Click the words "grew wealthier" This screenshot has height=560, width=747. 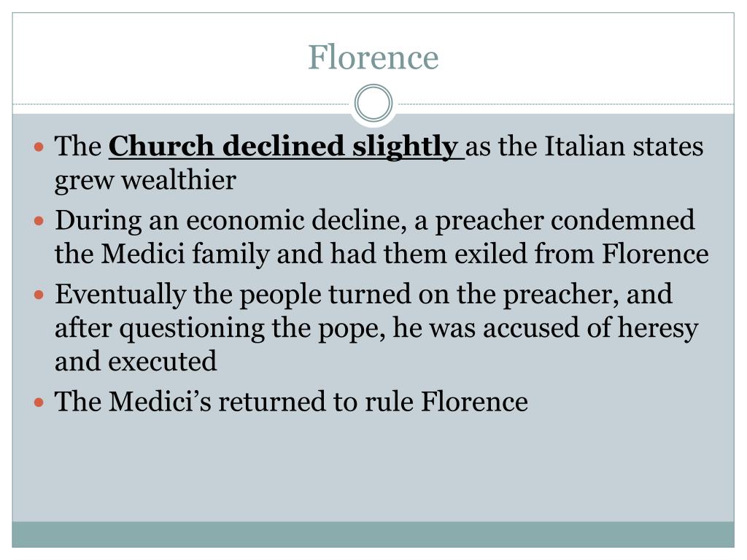[145, 181]
